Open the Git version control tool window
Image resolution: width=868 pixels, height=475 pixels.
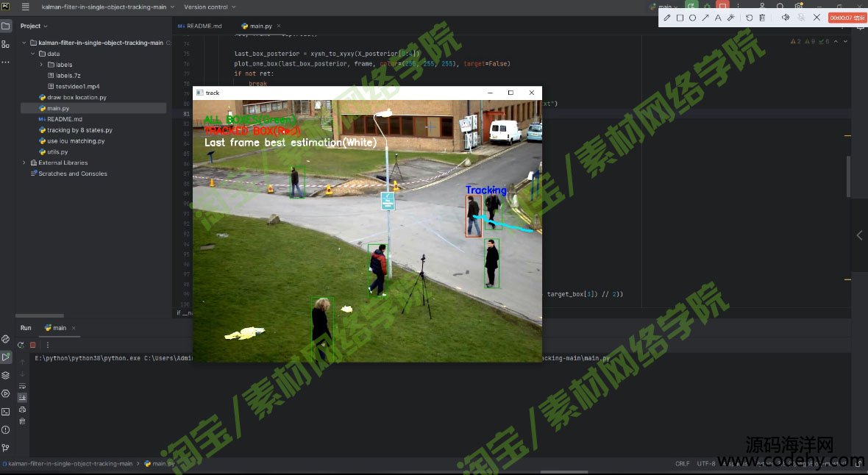click(x=6, y=448)
